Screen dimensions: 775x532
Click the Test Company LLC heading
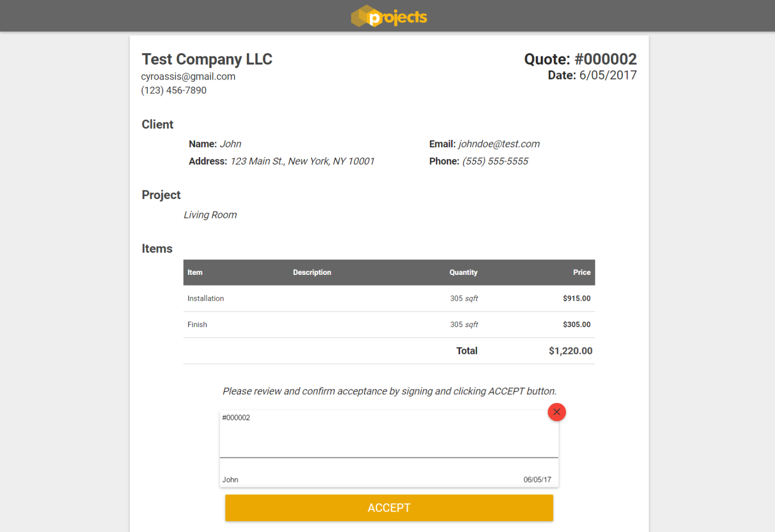tap(207, 59)
